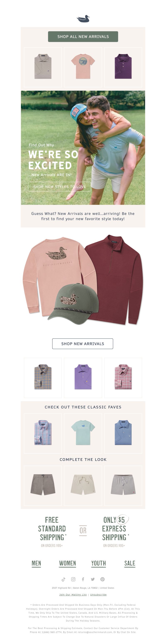Viewport: 166px width, 644px height.
Task: Select the mint duck tee thumbnail
Action: 83,433
